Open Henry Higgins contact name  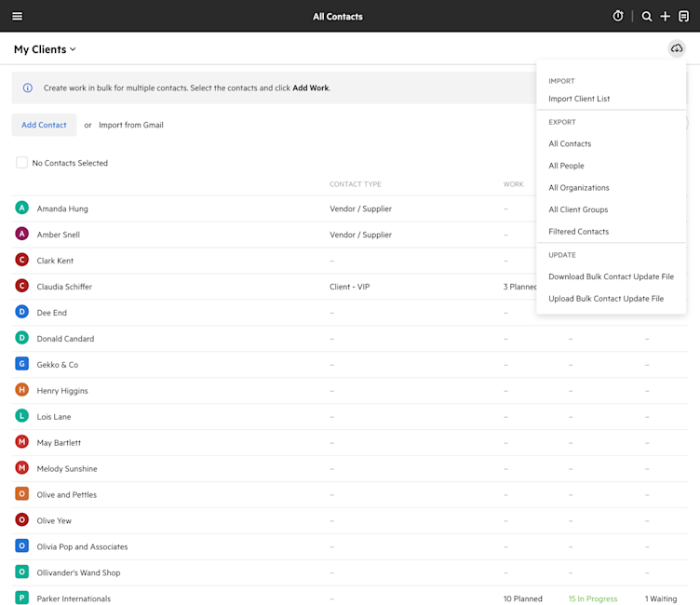[x=62, y=391]
